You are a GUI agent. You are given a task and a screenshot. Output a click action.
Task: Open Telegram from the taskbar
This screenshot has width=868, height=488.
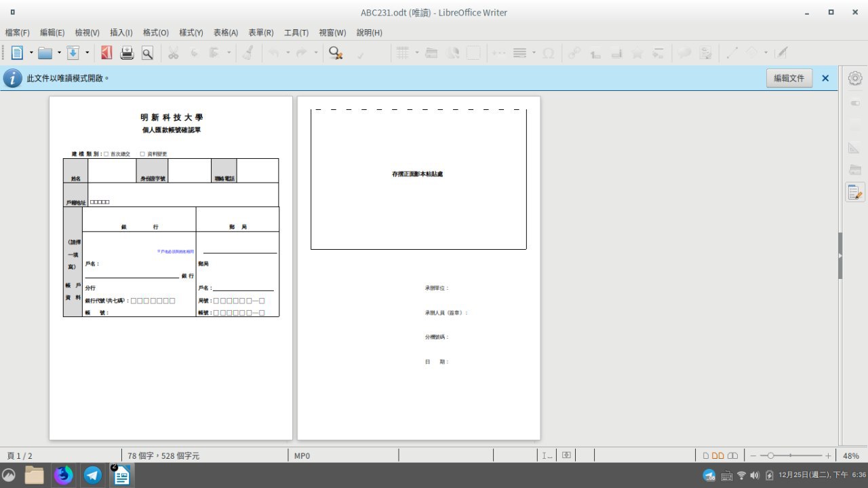pyautogui.click(x=93, y=475)
